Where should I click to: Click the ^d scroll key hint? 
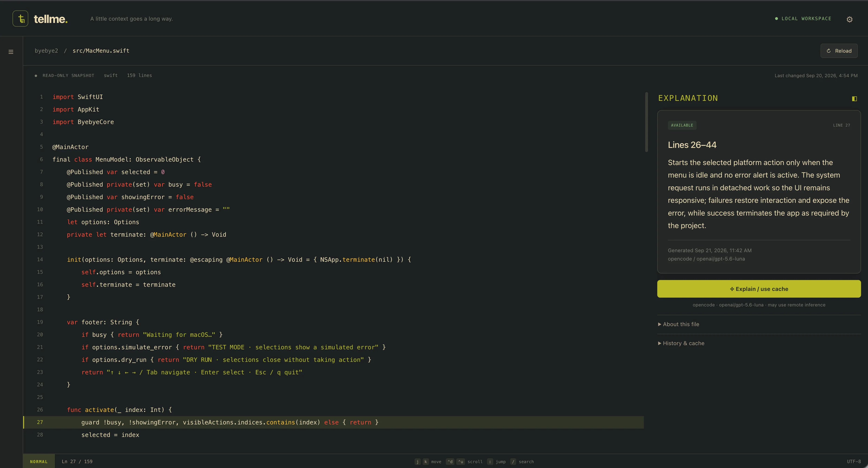[x=450, y=462]
